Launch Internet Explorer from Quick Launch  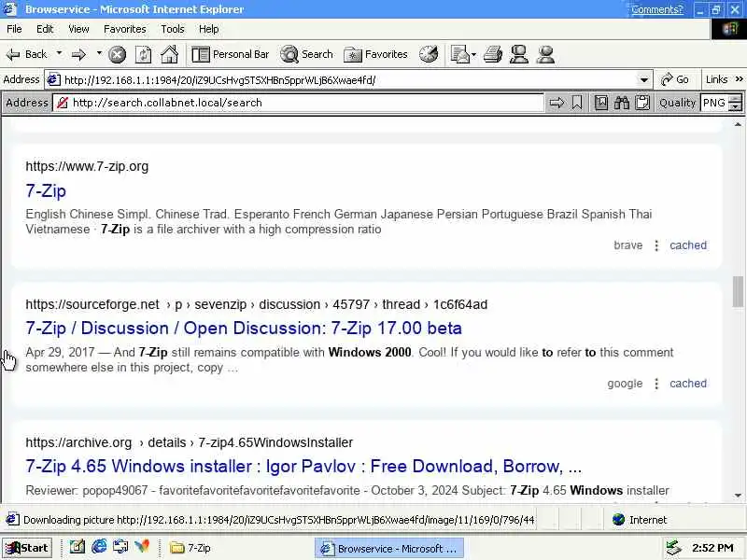point(99,547)
